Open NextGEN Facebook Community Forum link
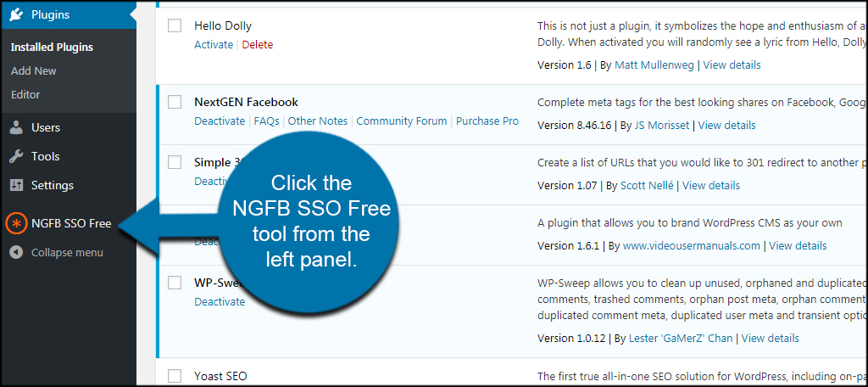The height and width of the screenshot is (387, 868). point(402,121)
